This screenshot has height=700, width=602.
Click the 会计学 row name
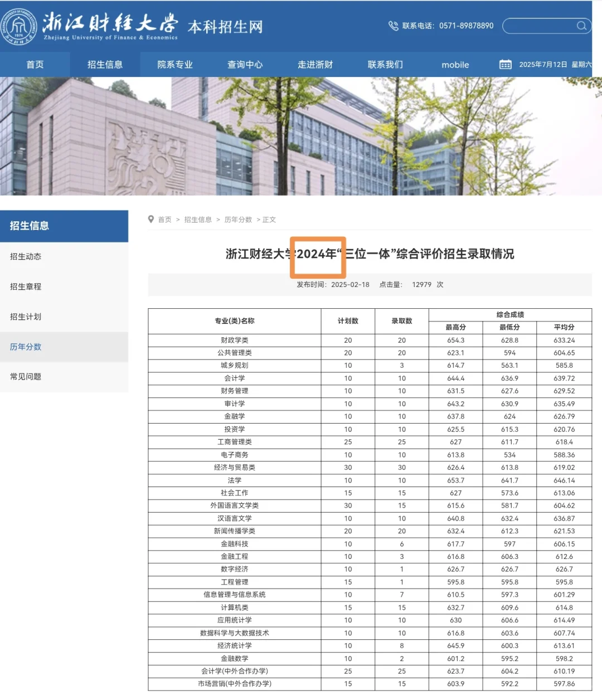235,378
